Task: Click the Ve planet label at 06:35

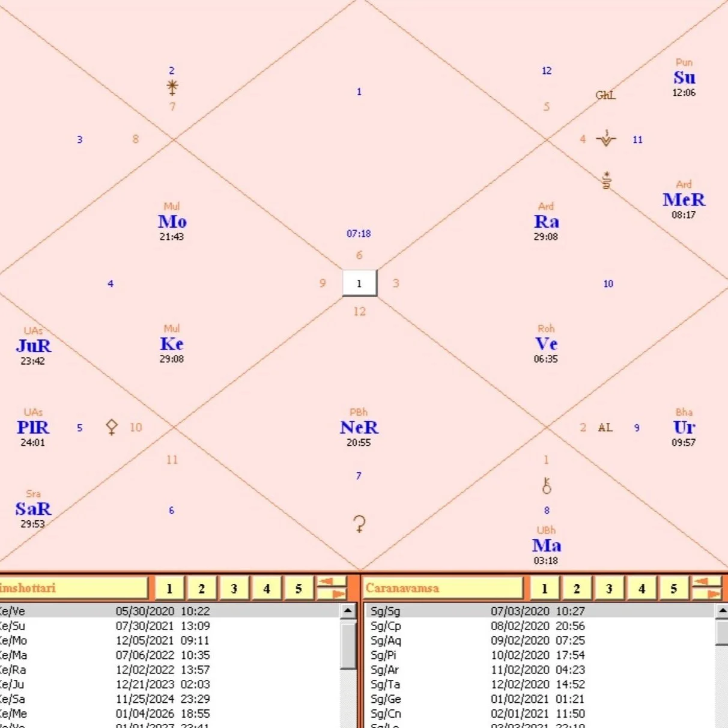Action: pos(547,344)
